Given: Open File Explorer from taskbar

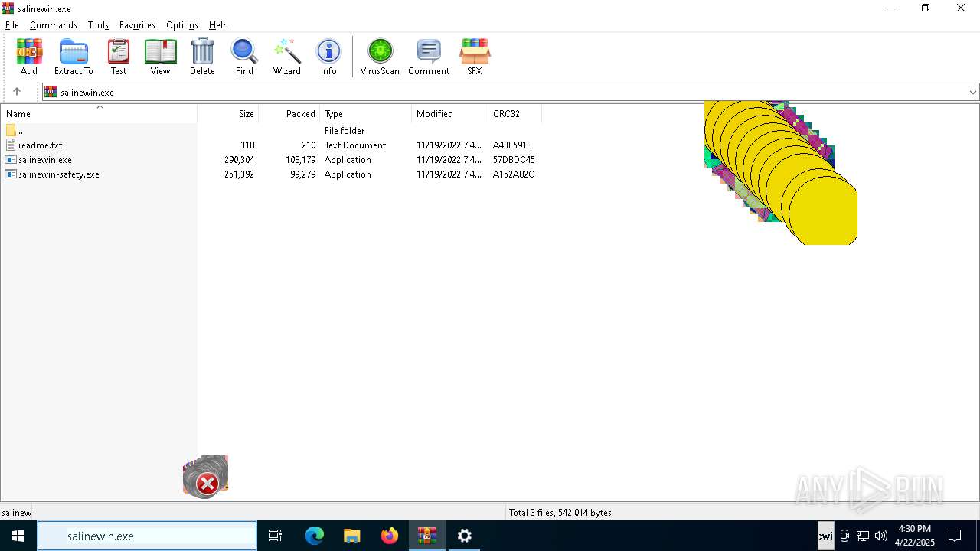Looking at the screenshot, I should (x=352, y=536).
